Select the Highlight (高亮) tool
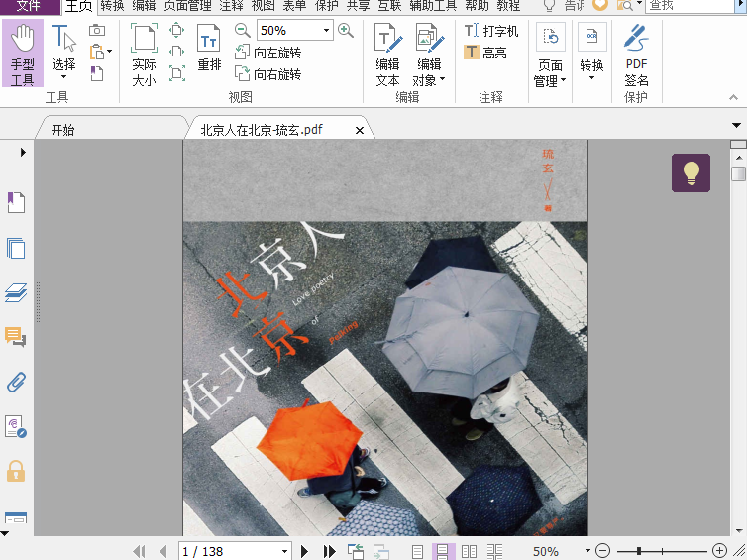 click(485, 52)
